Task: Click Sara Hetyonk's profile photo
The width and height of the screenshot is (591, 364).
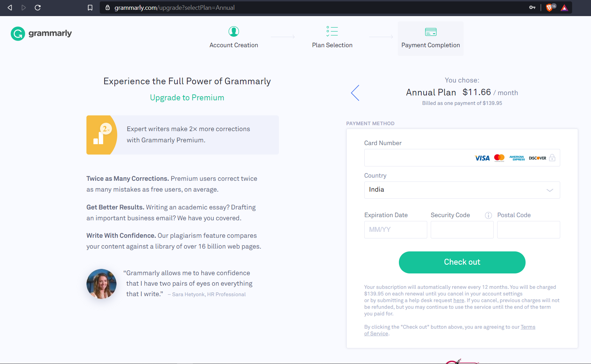Action: tap(101, 284)
